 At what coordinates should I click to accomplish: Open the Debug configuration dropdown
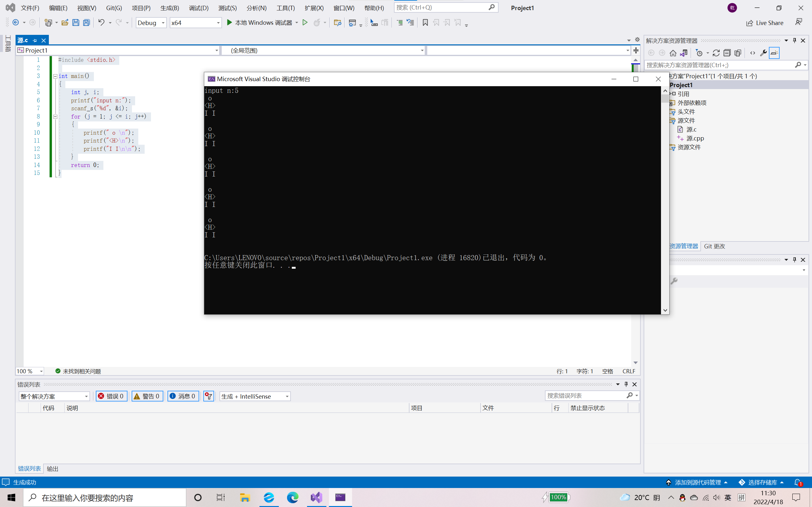pyautogui.click(x=151, y=23)
